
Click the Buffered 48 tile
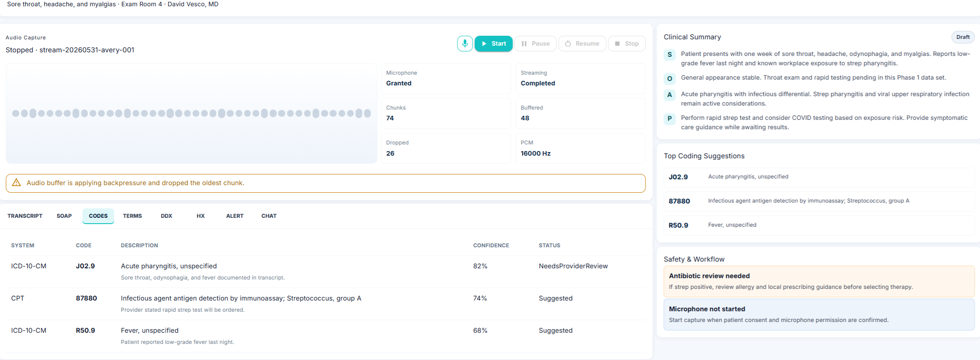[580, 113]
